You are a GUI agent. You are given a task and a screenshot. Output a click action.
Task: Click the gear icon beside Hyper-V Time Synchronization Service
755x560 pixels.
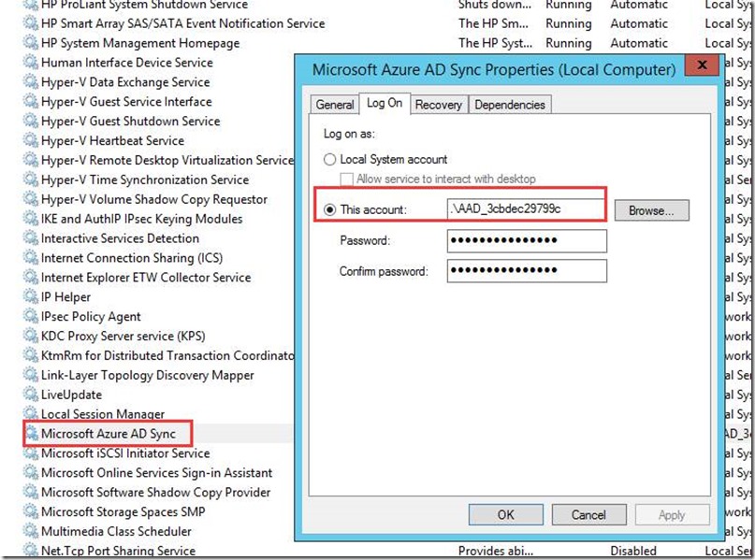(30, 179)
